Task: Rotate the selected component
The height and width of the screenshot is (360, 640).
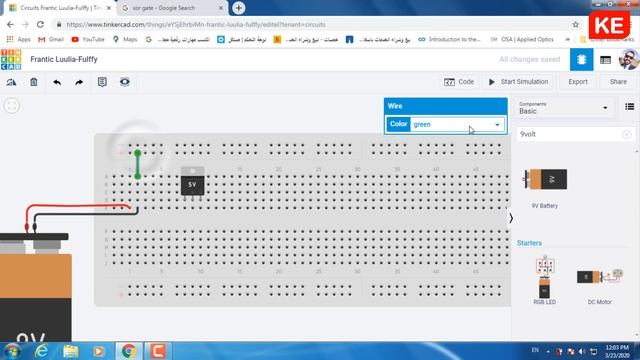Action: pos(11,82)
